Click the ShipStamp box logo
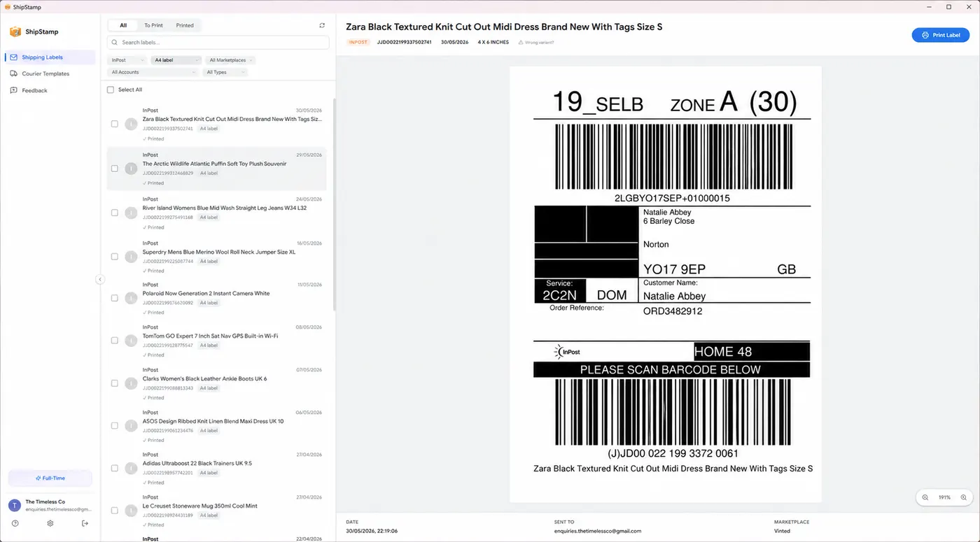The width and height of the screenshot is (980, 542). [15, 31]
